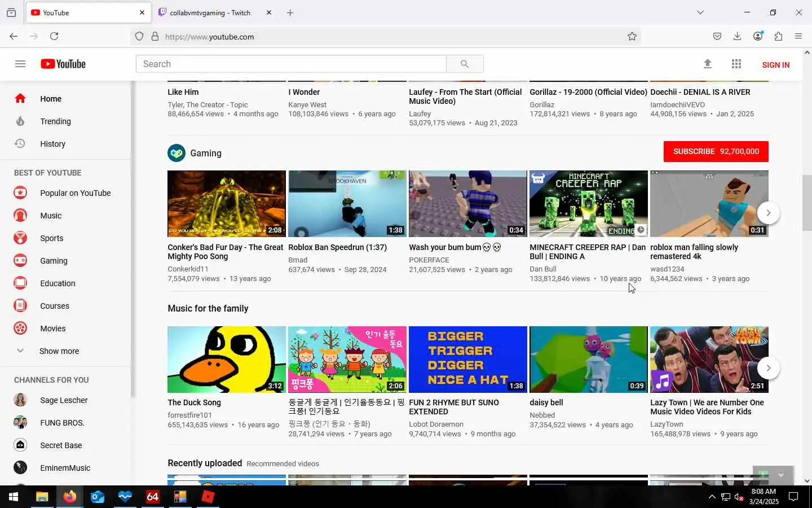Open FUNG BROS. channel
Viewport: 812px width, 508px height.
coord(62,423)
